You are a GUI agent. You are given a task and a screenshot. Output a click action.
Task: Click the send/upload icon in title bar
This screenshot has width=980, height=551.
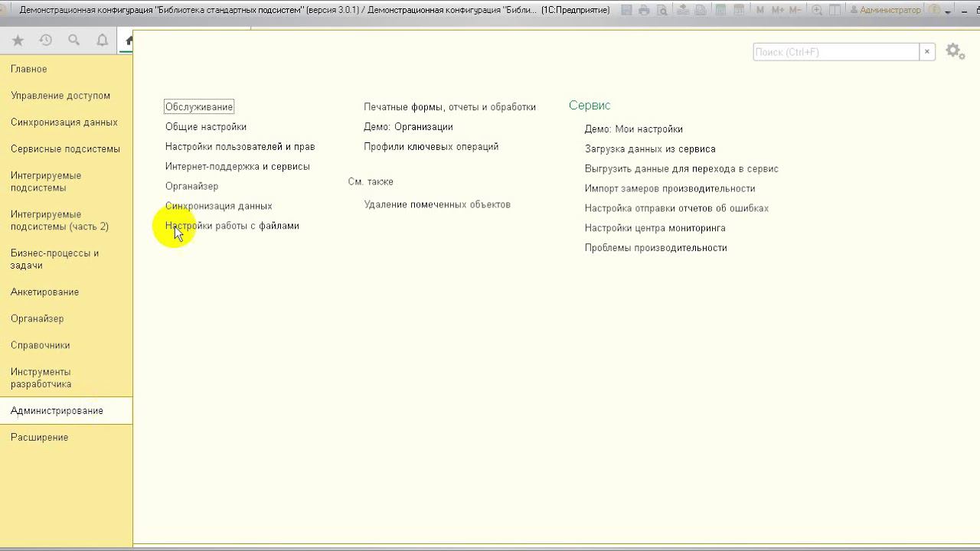(682, 10)
